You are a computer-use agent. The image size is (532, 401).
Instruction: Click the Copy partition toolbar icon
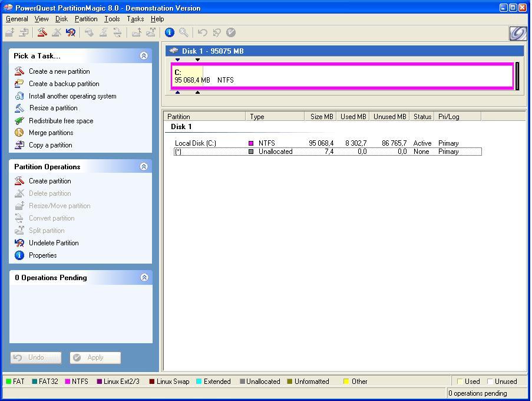(x=24, y=32)
